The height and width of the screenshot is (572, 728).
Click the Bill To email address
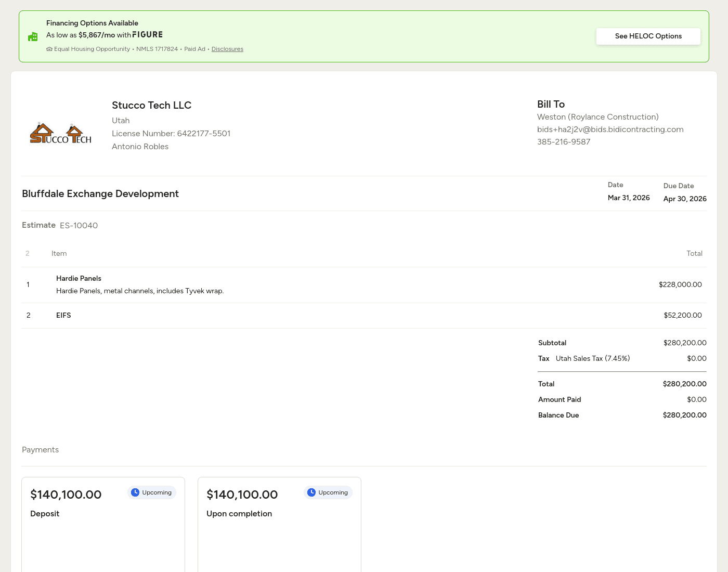click(610, 129)
